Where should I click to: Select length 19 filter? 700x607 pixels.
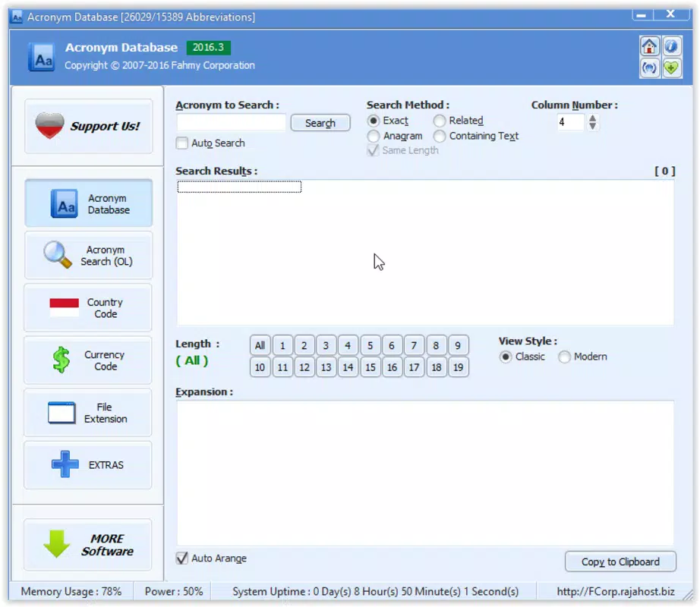458,367
